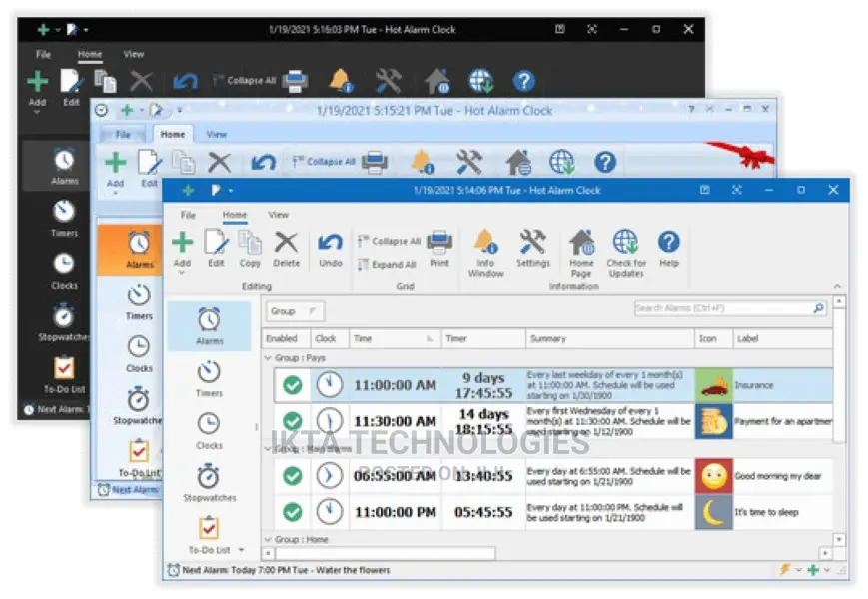Disable the It's time to sleep alarm
The image size is (868, 599).
pyautogui.click(x=293, y=512)
